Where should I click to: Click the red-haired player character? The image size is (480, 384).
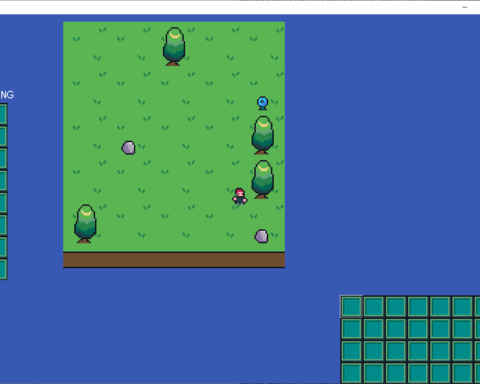240,196
